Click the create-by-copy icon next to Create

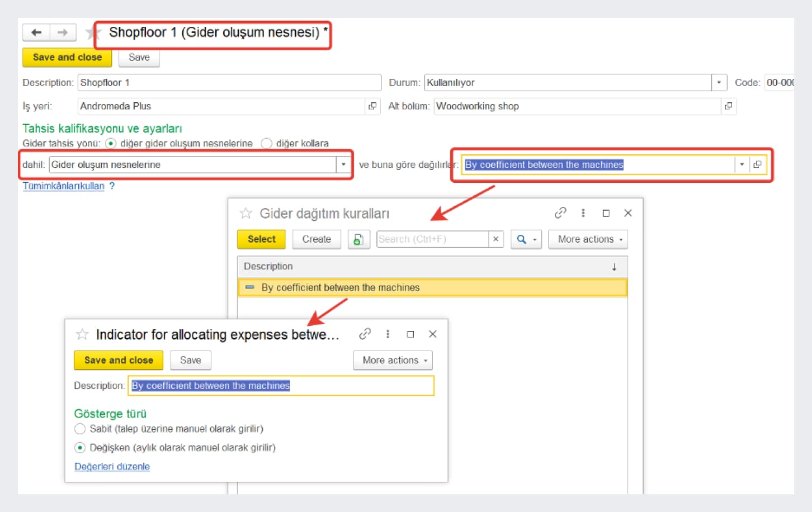(x=358, y=239)
